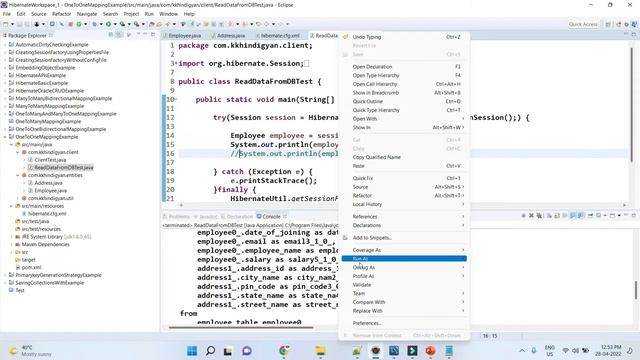The width and height of the screenshot is (640, 360).
Task: Collapse OneToOneMappingExample project node
Action: pos(5,137)
